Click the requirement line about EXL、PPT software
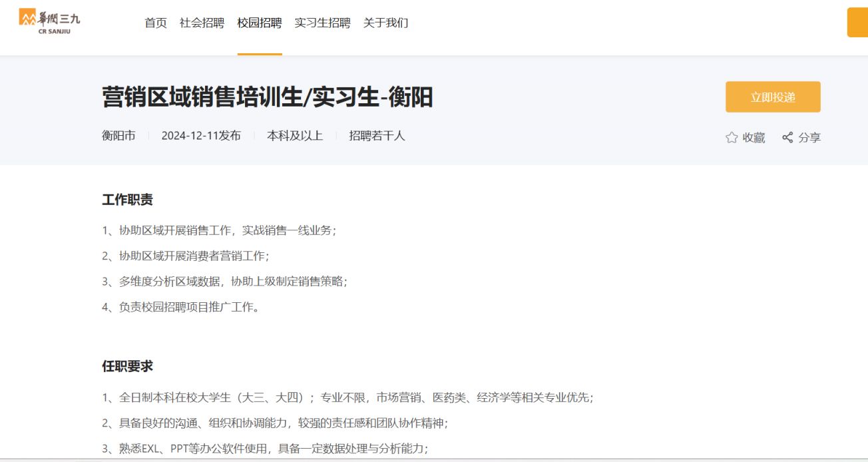This screenshot has width=868, height=462. coord(265,448)
